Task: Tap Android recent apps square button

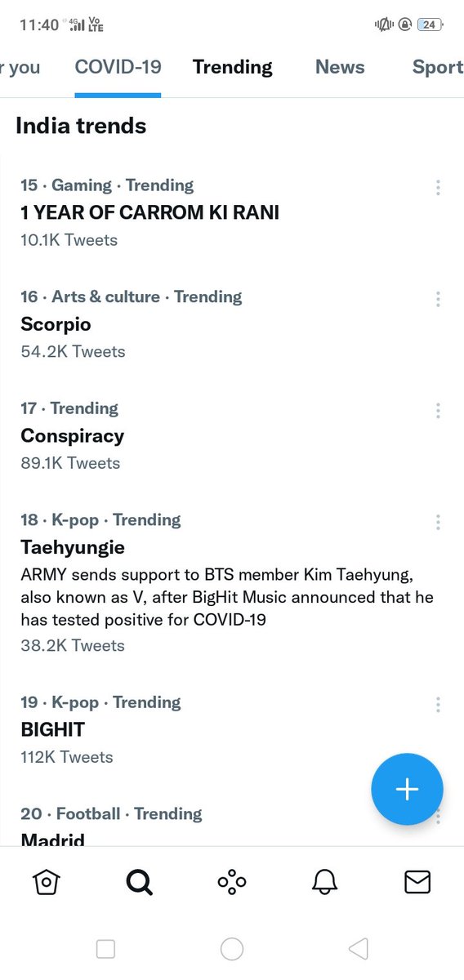Action: tap(105, 949)
